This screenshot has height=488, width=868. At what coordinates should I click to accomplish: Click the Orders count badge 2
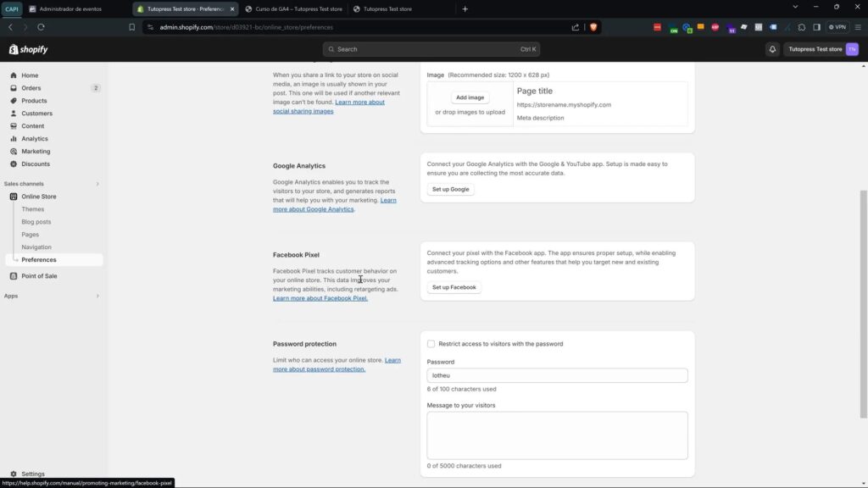[96, 88]
